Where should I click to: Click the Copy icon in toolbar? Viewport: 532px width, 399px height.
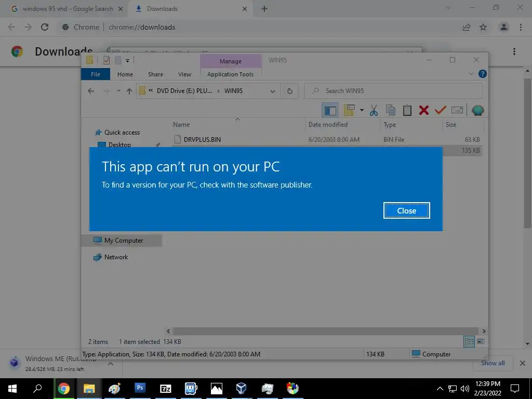tap(391, 110)
